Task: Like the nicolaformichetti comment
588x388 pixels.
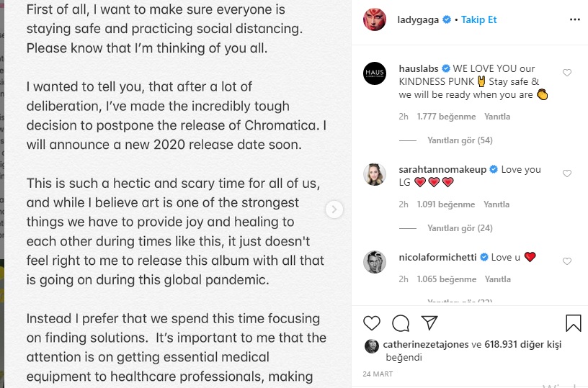Action: pyautogui.click(x=566, y=261)
